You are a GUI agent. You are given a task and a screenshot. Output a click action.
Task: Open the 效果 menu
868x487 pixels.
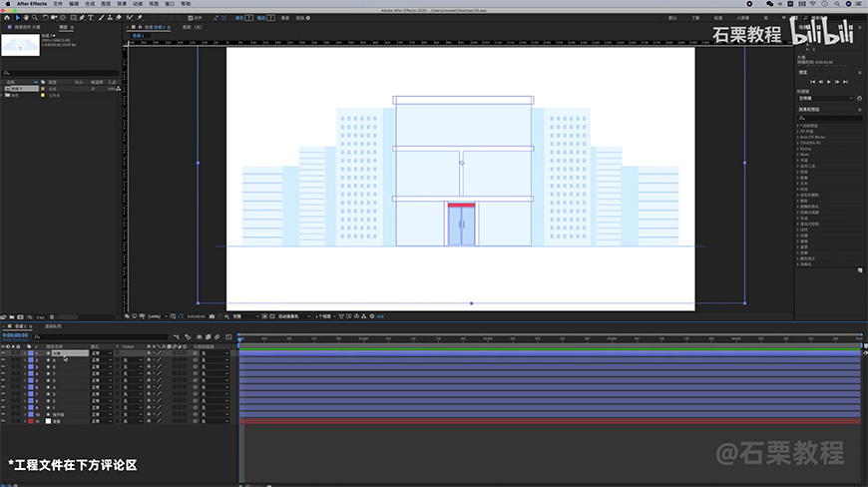point(122,3)
